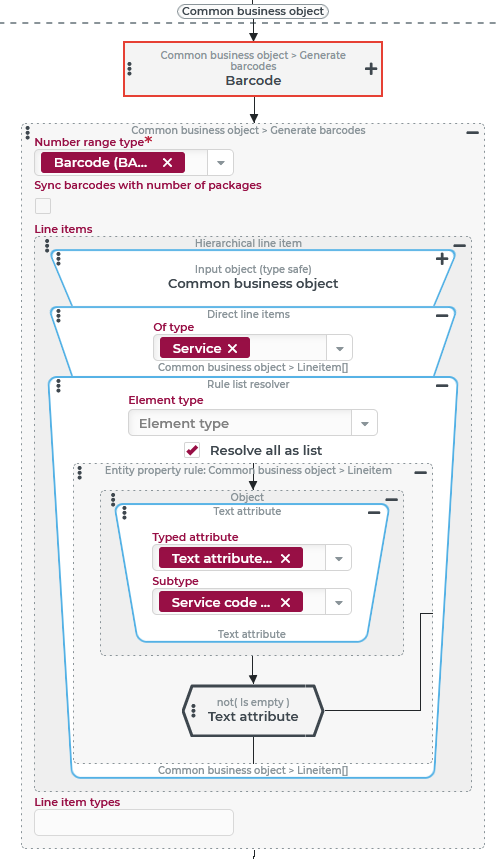Remove the Service tag from Of type
The width and height of the screenshot is (501, 859).
[233, 348]
